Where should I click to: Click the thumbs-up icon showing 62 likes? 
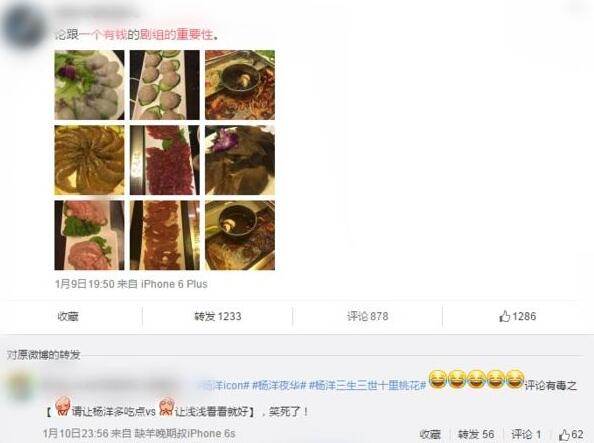[564, 434]
